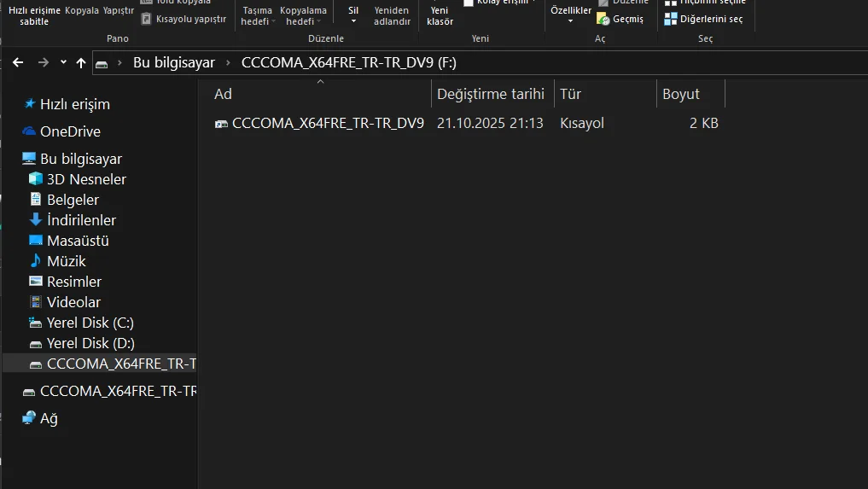Open Resimler folder
Screen dimensions: 868x489
click(74, 282)
